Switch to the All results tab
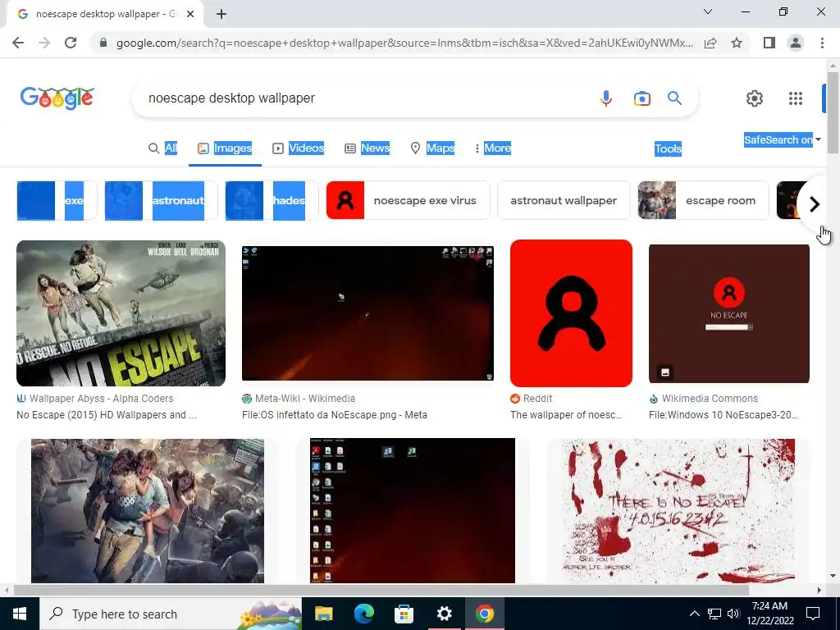Image resolution: width=840 pixels, height=630 pixels. (163, 148)
